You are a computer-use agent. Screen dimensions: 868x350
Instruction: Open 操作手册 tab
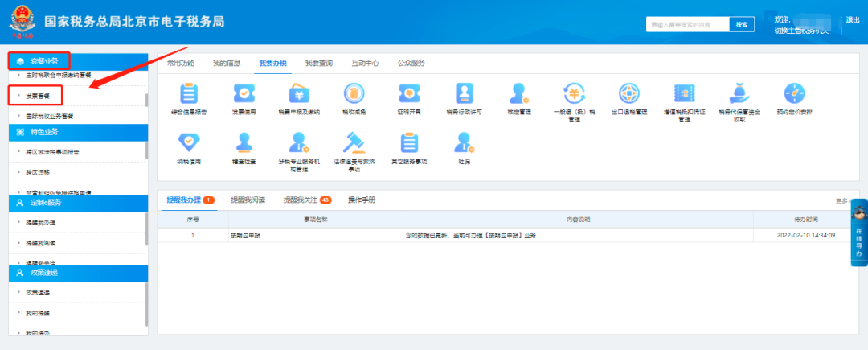(x=362, y=200)
